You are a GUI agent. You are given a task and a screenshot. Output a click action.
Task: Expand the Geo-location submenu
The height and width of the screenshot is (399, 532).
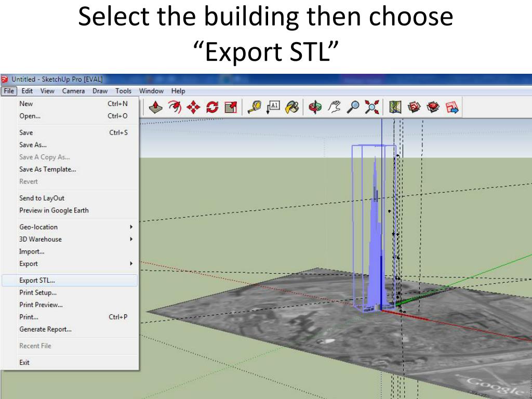(70, 227)
